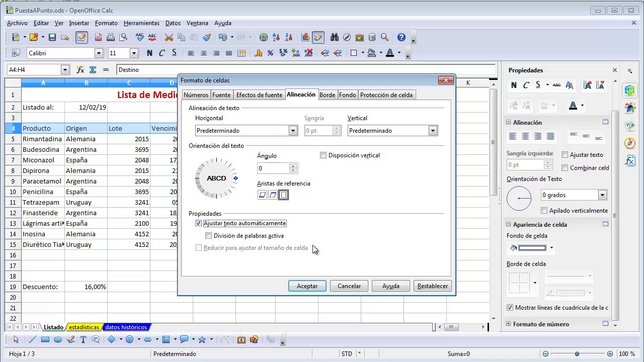Open Vertical alignment dropdown

coord(433,131)
